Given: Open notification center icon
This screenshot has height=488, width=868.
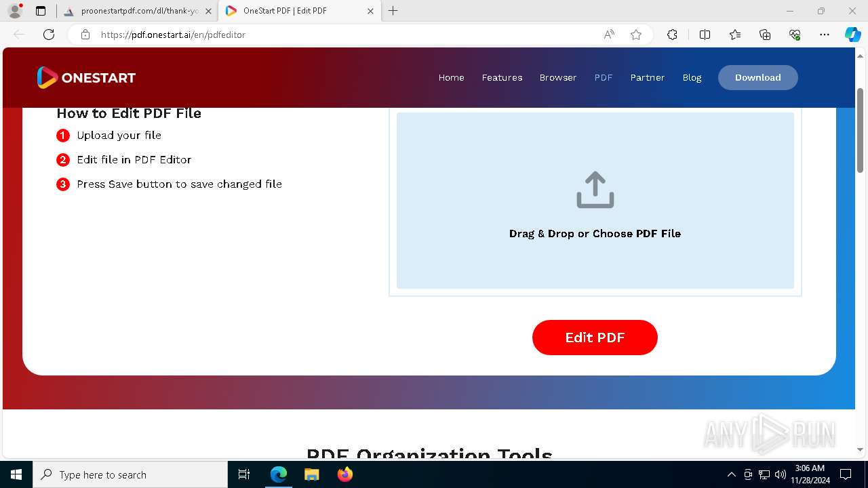Looking at the screenshot, I should point(846,474).
